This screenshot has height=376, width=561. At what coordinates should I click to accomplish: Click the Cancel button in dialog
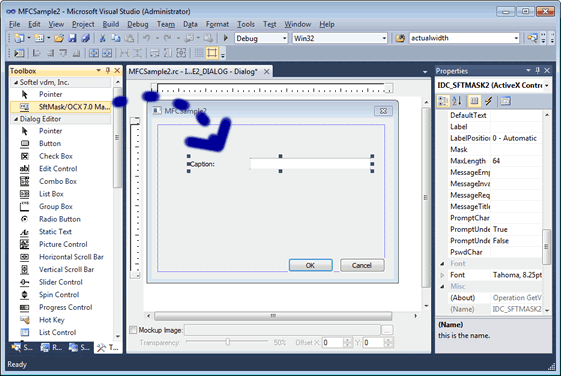click(x=362, y=265)
